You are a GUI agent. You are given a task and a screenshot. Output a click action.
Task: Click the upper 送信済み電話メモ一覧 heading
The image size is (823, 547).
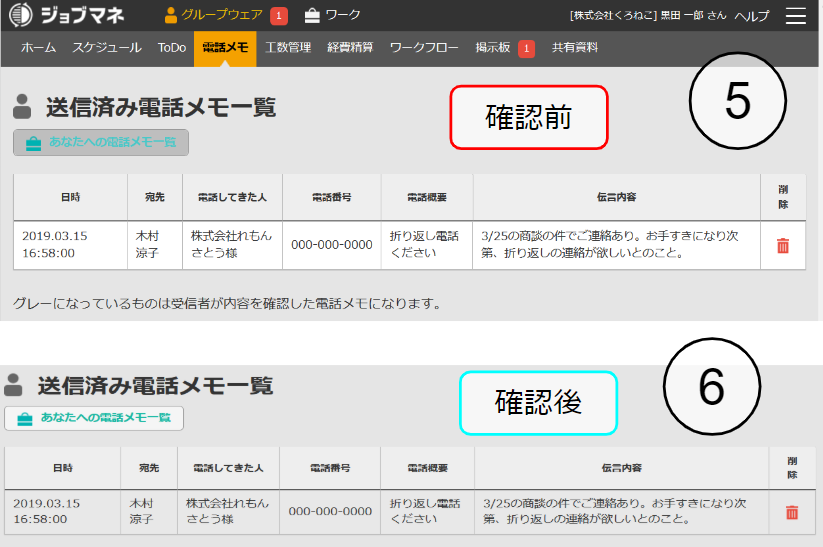161,108
